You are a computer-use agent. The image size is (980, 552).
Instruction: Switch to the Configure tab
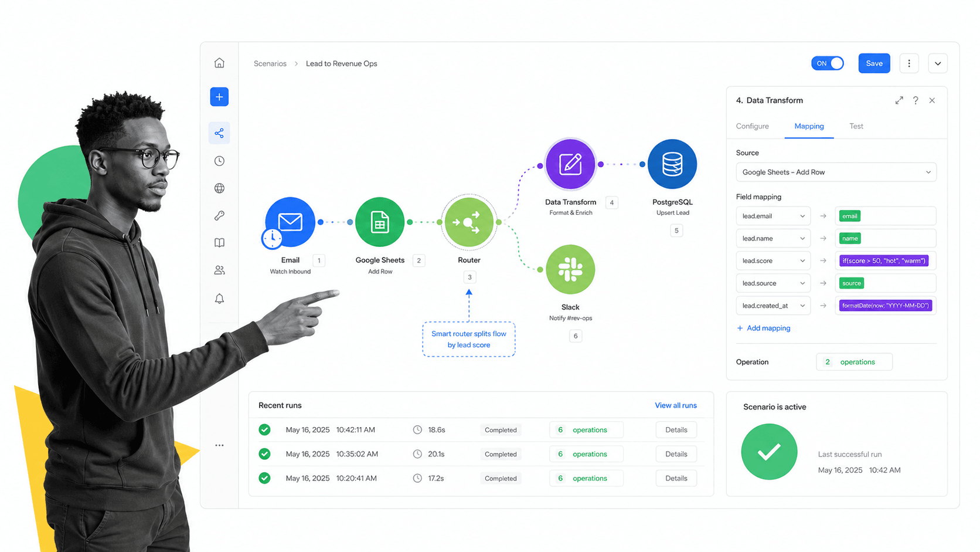pyautogui.click(x=752, y=126)
